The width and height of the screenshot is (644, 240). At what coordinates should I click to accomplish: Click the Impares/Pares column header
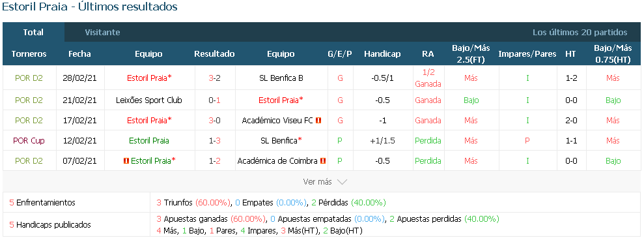[x=527, y=54]
